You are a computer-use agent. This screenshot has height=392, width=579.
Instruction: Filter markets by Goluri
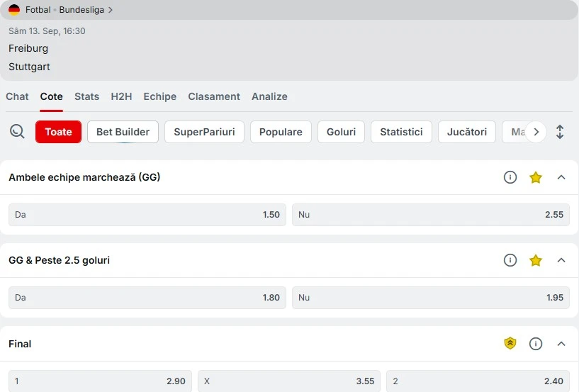(x=341, y=132)
